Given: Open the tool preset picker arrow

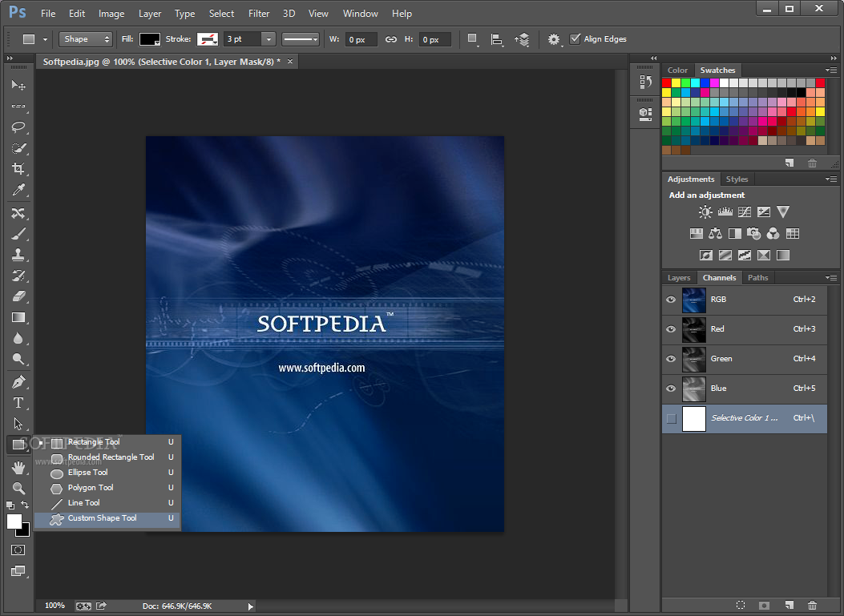Looking at the screenshot, I should tap(45, 39).
